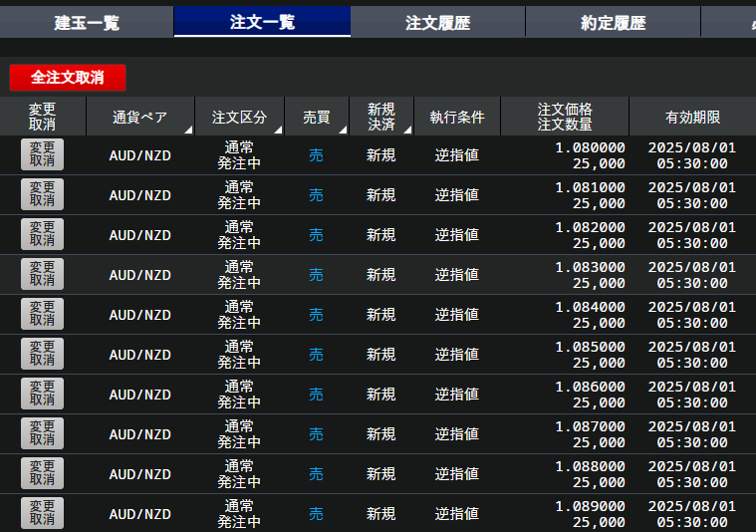Click 逆指値 in the 1.088000 row
The width and height of the screenshot is (756, 532).
(456, 474)
